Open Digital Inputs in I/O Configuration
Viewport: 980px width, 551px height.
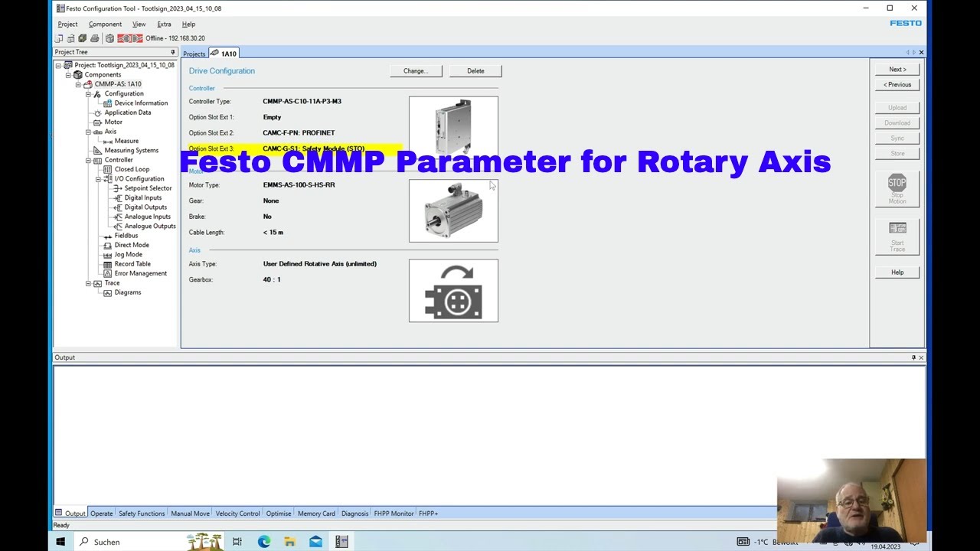142,197
